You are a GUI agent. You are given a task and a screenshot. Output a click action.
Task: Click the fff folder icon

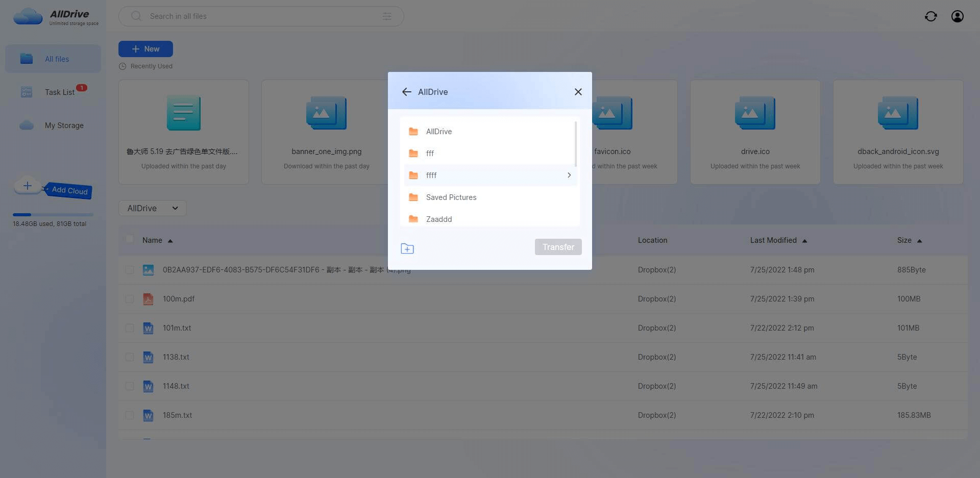(x=413, y=154)
